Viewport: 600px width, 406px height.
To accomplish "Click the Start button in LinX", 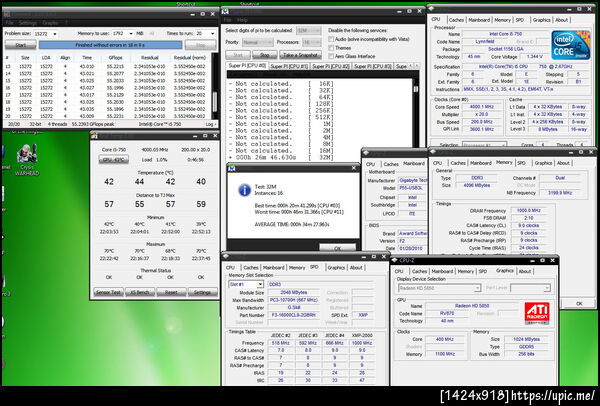I will click(21, 45).
